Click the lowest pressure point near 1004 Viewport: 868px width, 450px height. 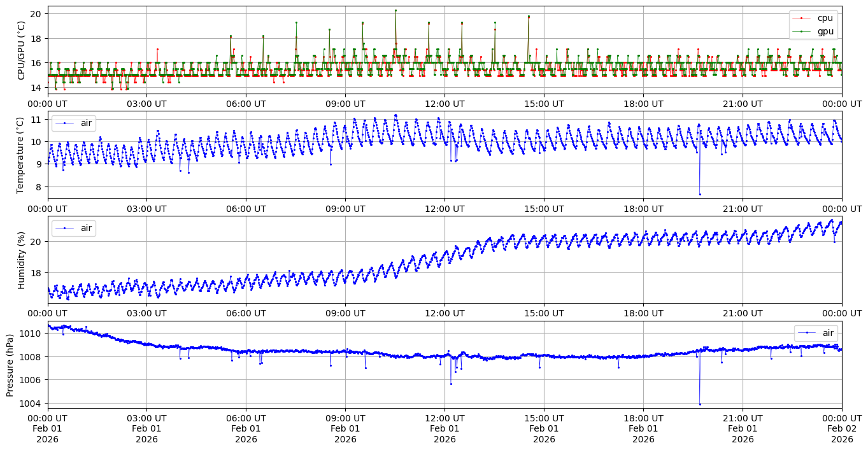[700, 404]
